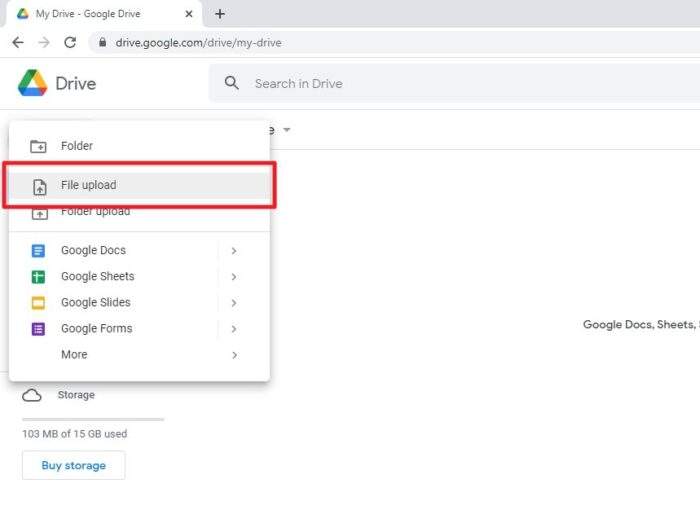Screen dimensions: 700x510
Task: Expand the Google Docs submenu arrow
Action: [x=234, y=251]
